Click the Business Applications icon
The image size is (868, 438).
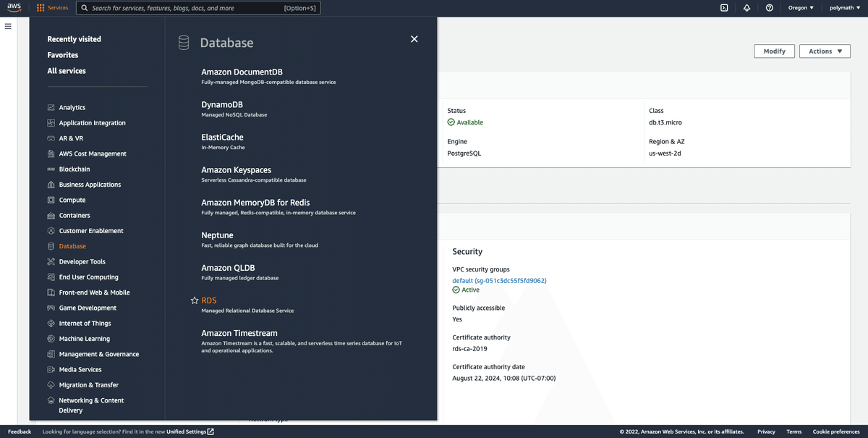51,185
